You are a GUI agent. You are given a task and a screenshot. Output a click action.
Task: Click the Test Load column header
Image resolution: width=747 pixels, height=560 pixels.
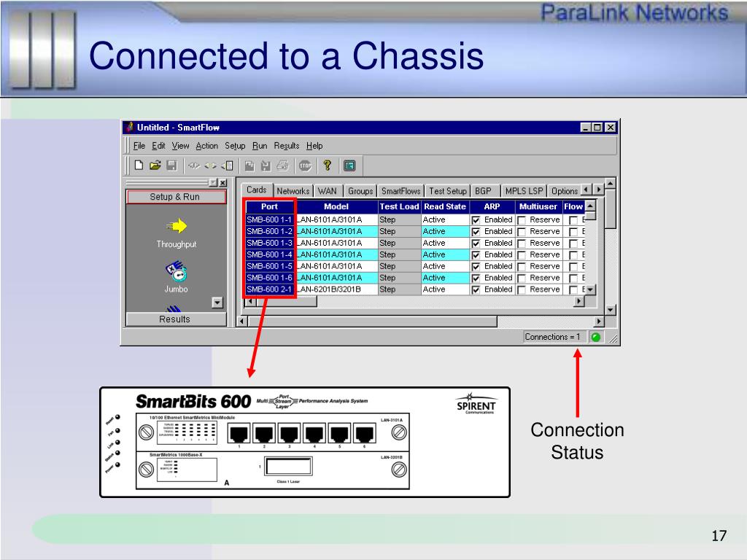point(399,206)
